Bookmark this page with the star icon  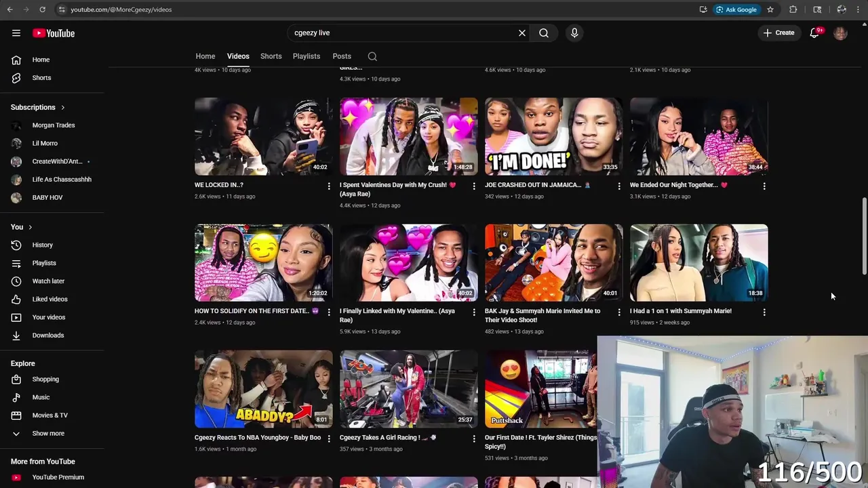click(770, 9)
